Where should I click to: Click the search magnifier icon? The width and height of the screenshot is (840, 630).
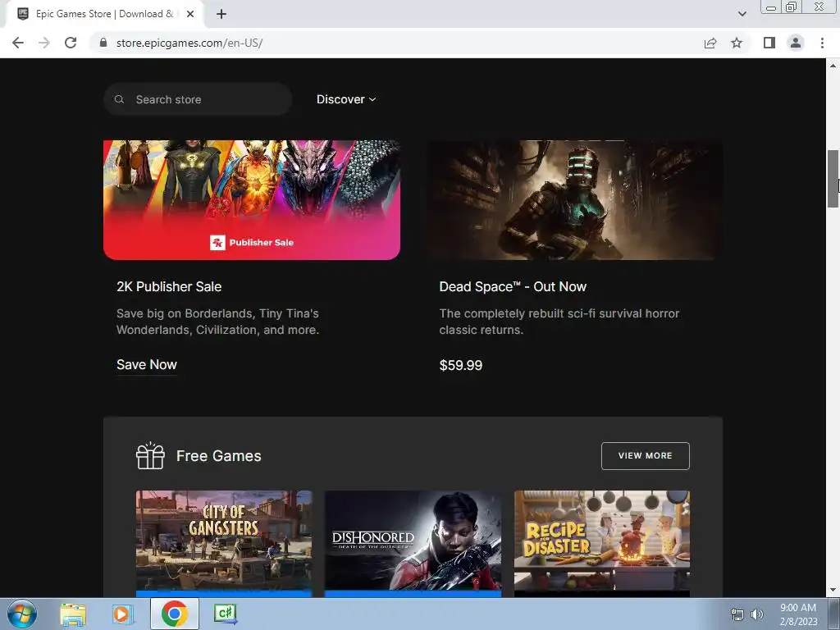[x=120, y=99]
